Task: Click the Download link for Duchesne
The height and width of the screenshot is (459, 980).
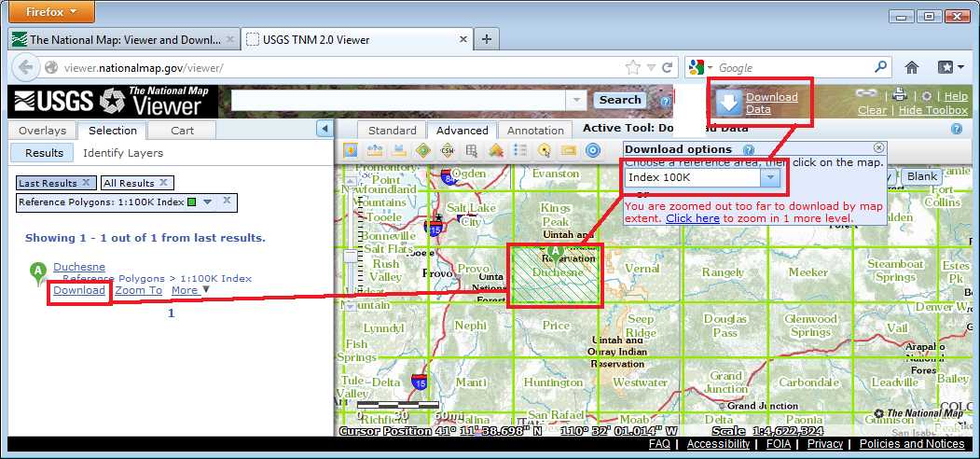Action: [79, 290]
